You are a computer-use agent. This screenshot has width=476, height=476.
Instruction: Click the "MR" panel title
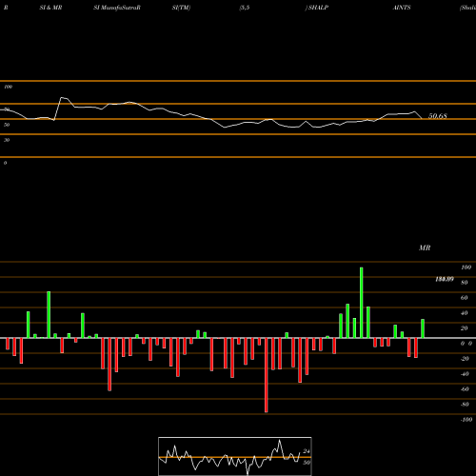pos(425,248)
